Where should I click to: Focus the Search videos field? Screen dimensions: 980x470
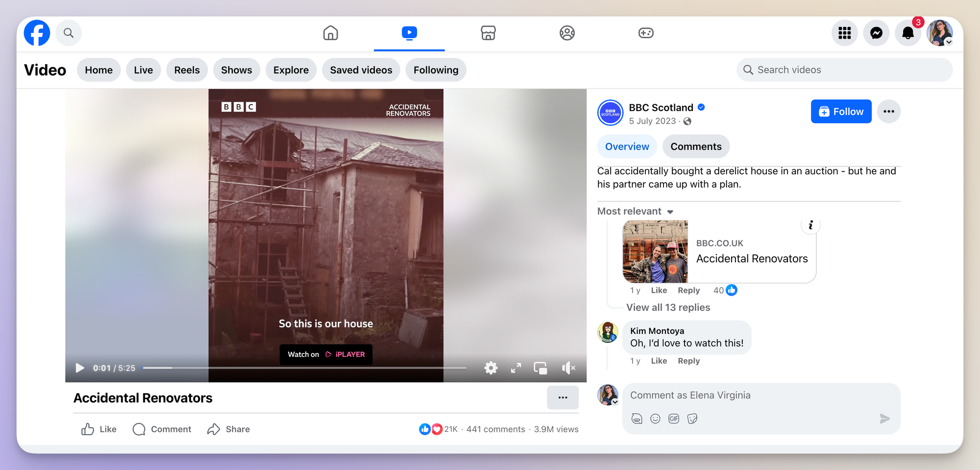tap(844, 70)
